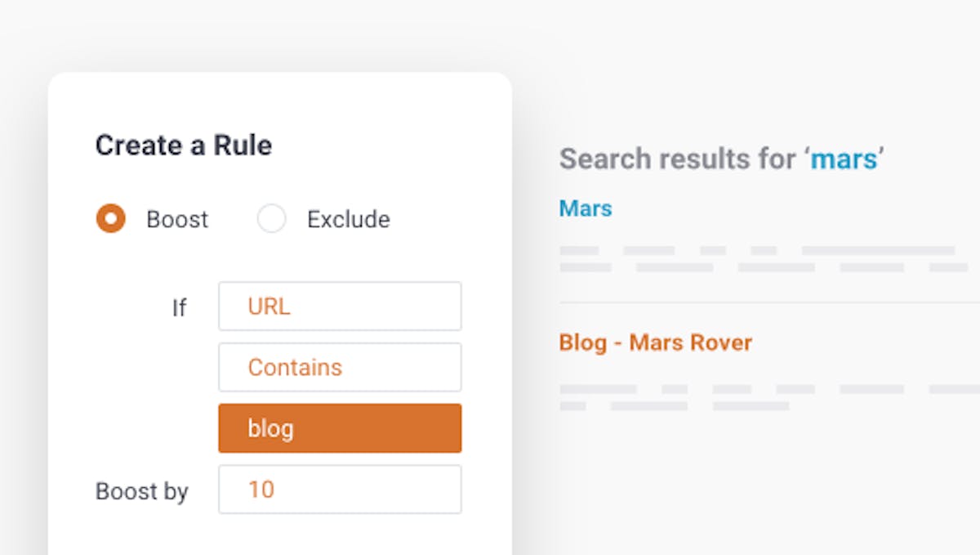The height and width of the screenshot is (555, 980).
Task: Click the "Boost by" label
Action: pyautogui.click(x=142, y=491)
